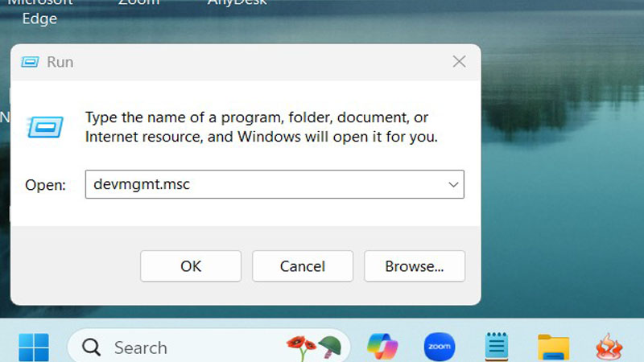Open Zoom from the taskbar

click(440, 347)
